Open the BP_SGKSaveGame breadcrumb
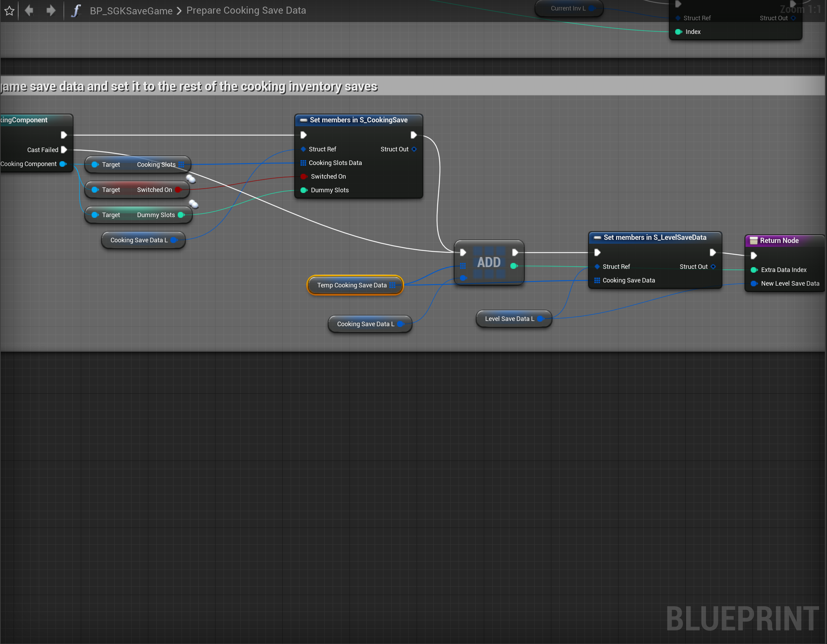The width and height of the screenshot is (827, 644). [x=131, y=10]
